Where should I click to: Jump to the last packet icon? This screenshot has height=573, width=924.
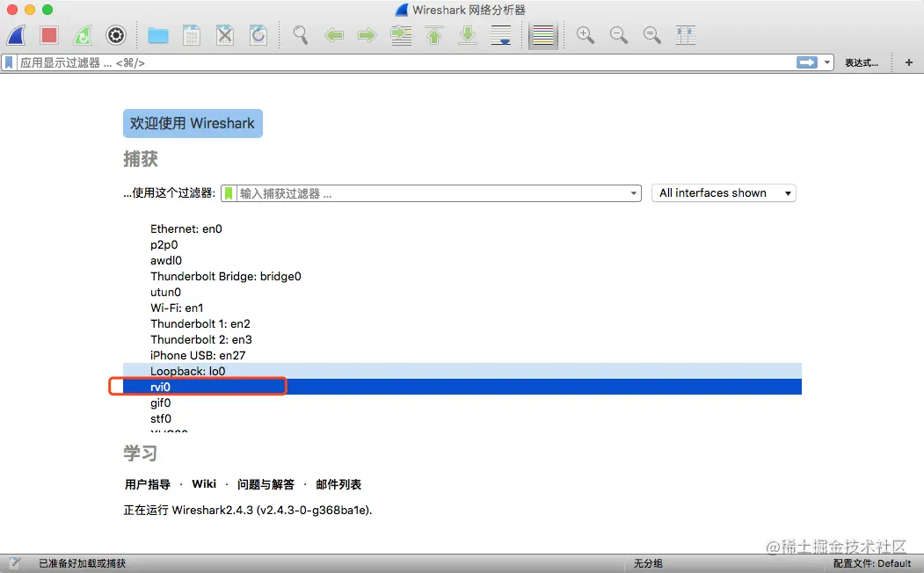[468, 35]
